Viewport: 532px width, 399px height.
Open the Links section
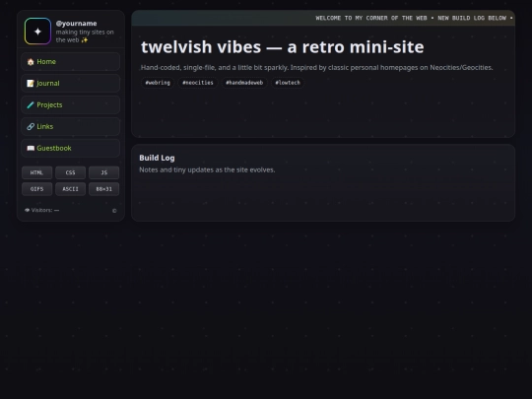click(71, 126)
